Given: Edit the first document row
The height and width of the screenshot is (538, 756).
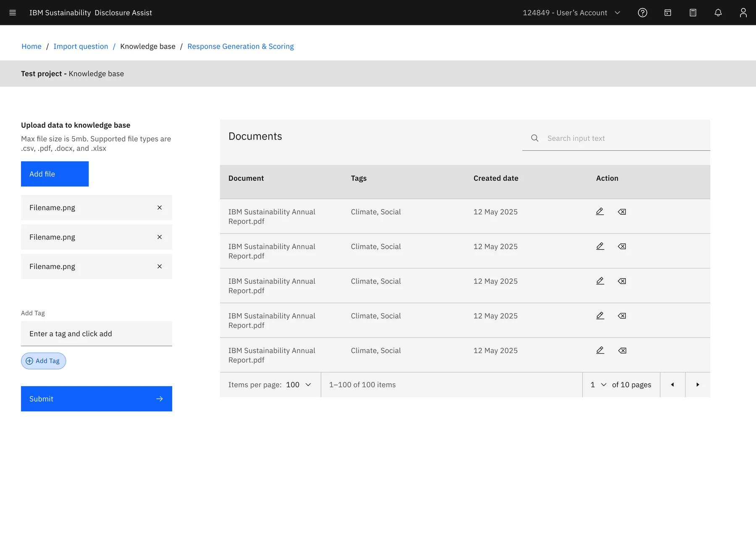Looking at the screenshot, I should [600, 211].
